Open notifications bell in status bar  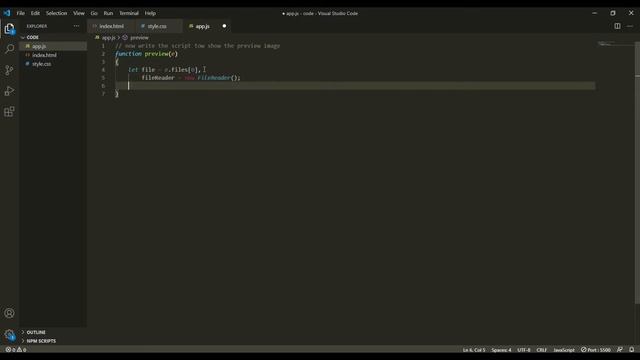point(631,350)
